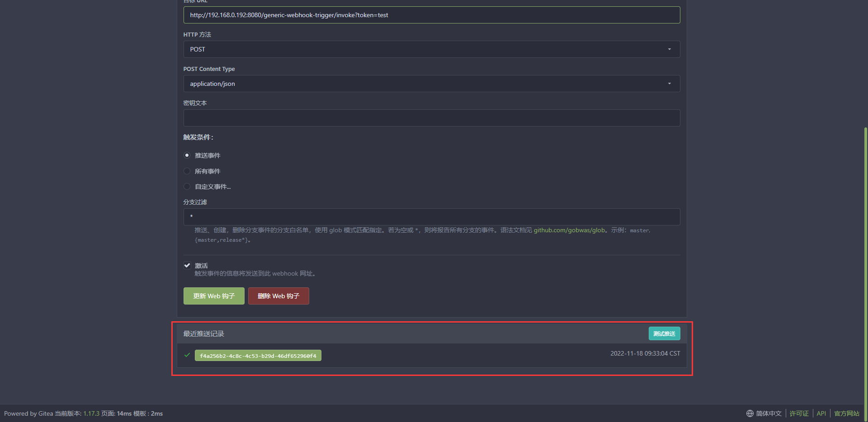Select the 自定义事件... radio button

tap(187, 187)
